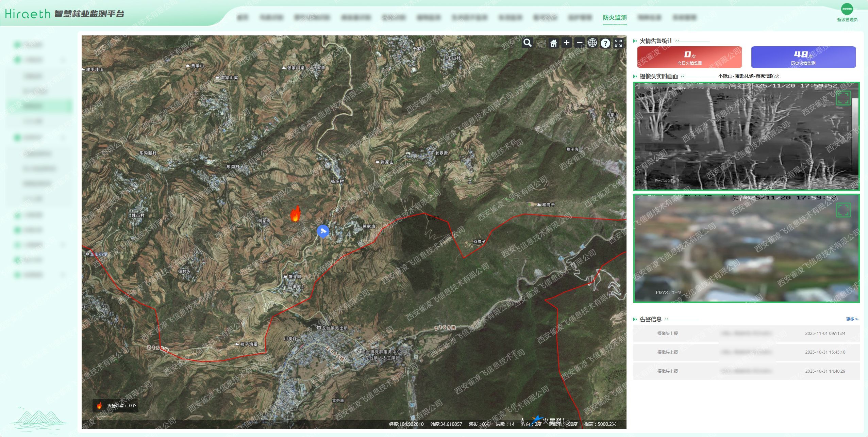Click the globe view icon
The width and height of the screenshot is (868, 437).
click(x=592, y=43)
